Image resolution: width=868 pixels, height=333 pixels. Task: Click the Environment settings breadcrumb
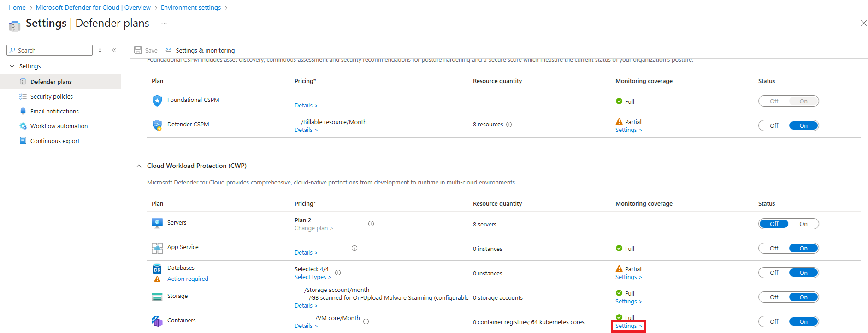(x=190, y=8)
